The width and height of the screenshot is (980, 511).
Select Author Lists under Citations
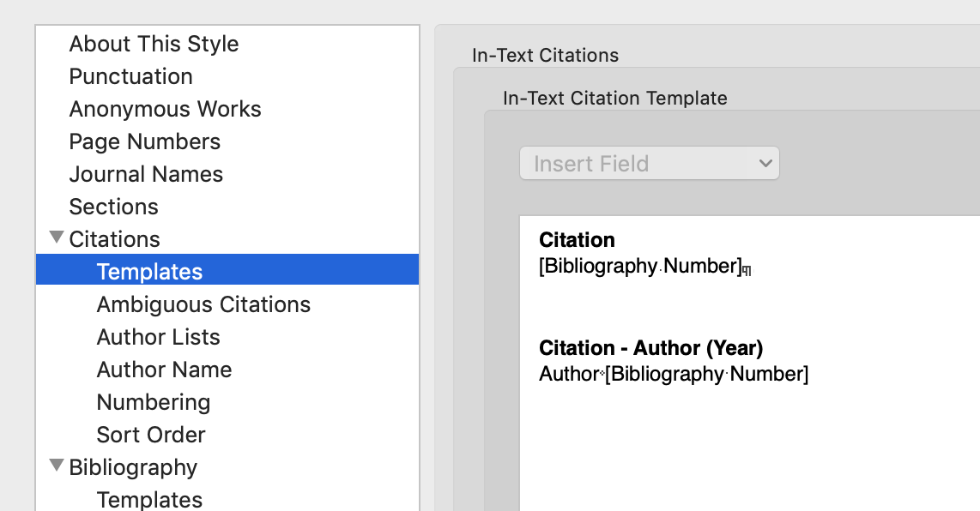tap(158, 337)
